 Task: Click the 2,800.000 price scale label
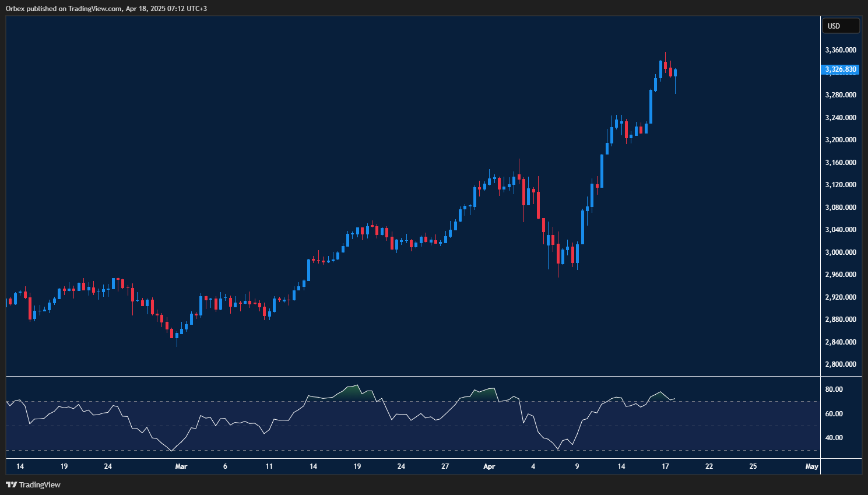[840, 364]
